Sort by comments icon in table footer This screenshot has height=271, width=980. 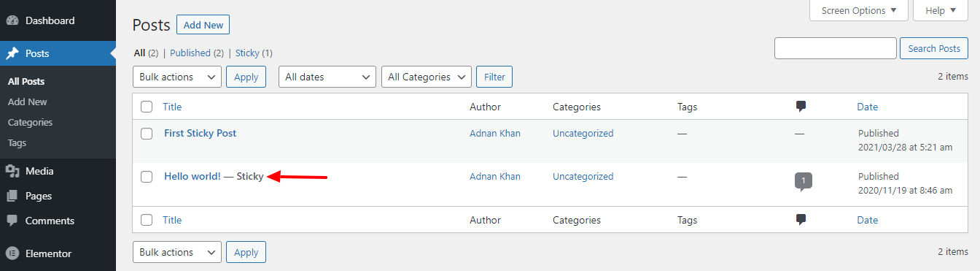[801, 220]
